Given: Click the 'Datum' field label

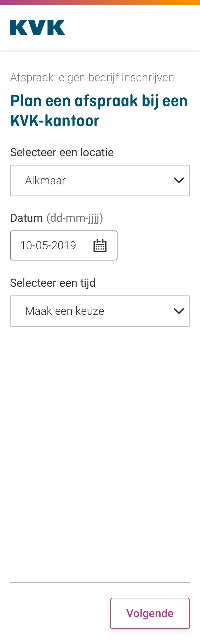Looking at the screenshot, I should tap(27, 218).
